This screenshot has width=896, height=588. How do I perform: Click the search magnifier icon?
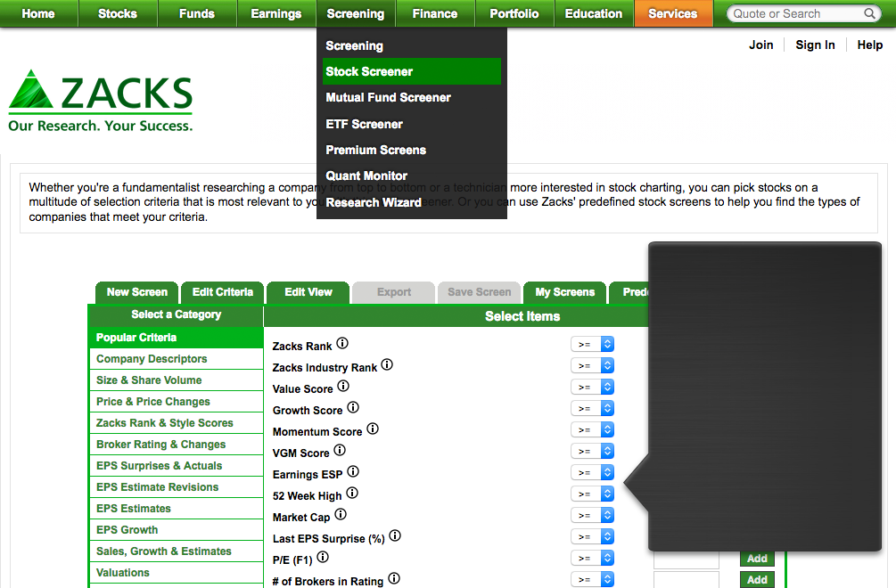click(870, 14)
